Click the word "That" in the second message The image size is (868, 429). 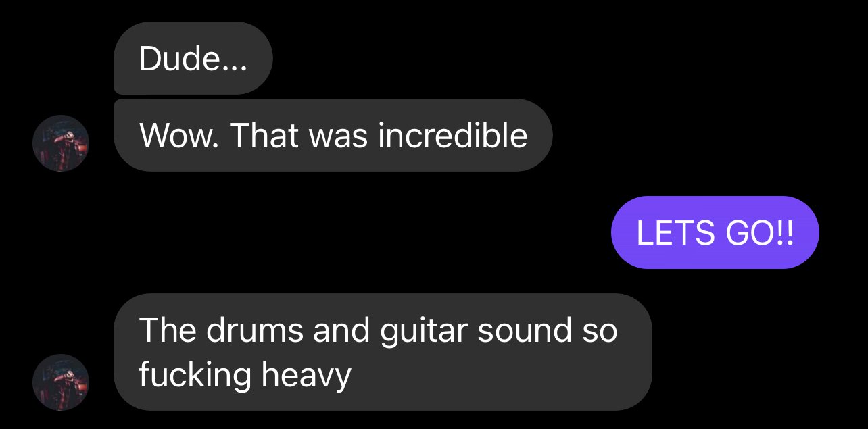pyautogui.click(x=264, y=135)
